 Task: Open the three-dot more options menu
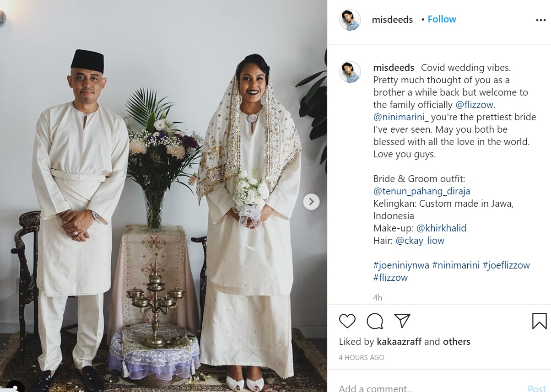pyautogui.click(x=540, y=20)
